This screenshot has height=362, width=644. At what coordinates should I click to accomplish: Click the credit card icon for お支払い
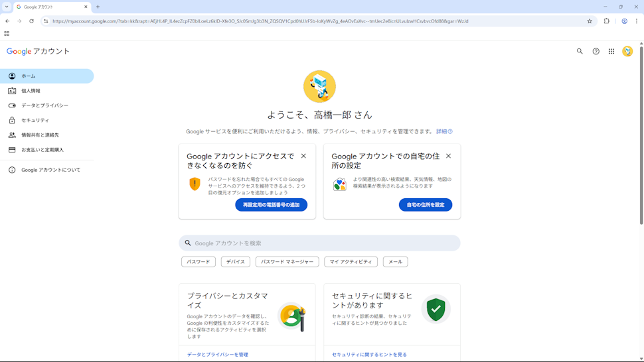click(x=12, y=150)
